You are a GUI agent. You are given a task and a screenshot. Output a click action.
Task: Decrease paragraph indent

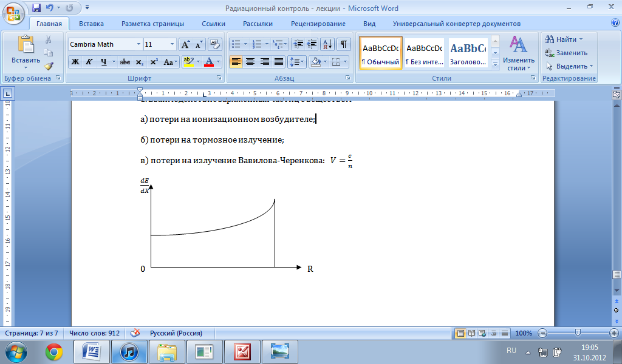(298, 44)
